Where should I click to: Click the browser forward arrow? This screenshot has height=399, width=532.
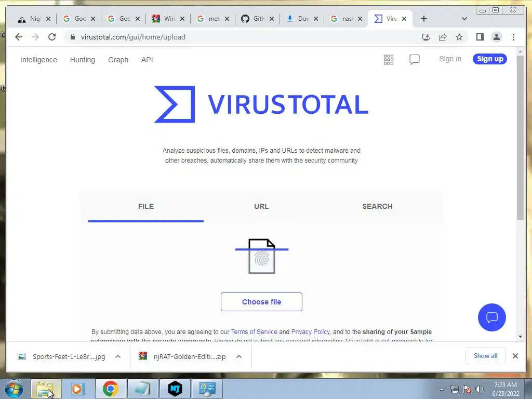(x=35, y=37)
